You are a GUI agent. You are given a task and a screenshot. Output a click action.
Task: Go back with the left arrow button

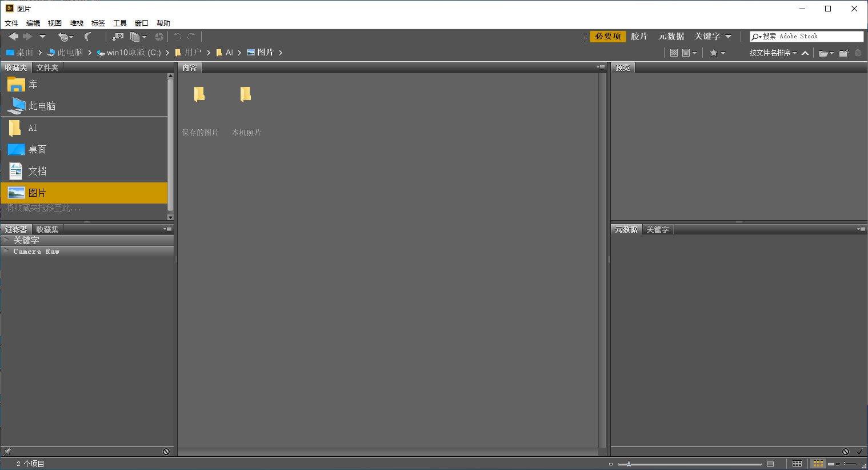(13, 37)
